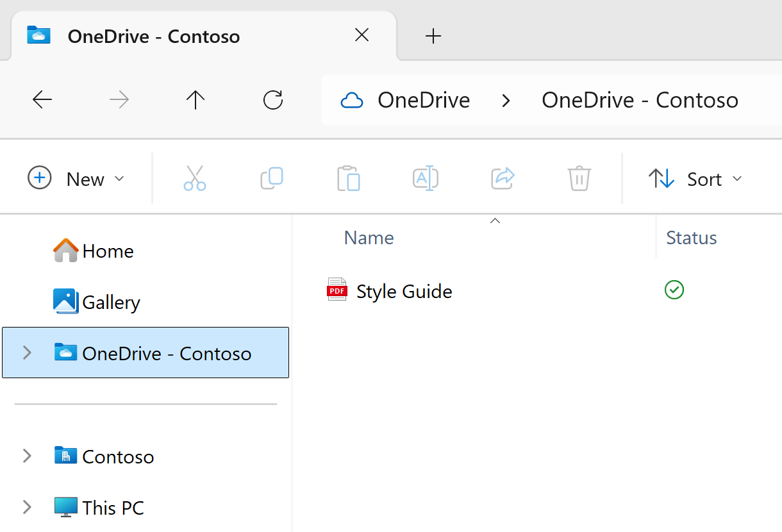Expand the This PC tree node
Viewport: 782px width, 532px height.
pyautogui.click(x=27, y=508)
